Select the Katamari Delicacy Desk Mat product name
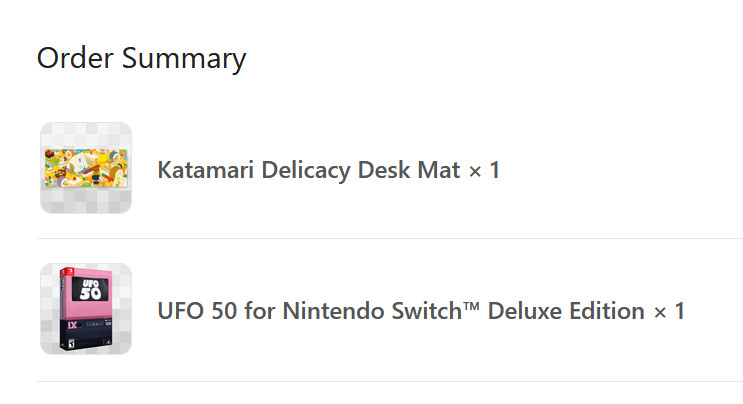Viewport: 743px width, 404px height. click(x=308, y=170)
